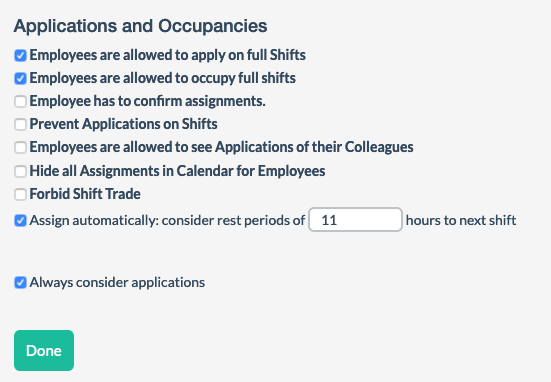551x382 pixels.
Task: Uncheck 'Employees are allowed to occupy full shifts' checkbox
Action: [x=20, y=78]
